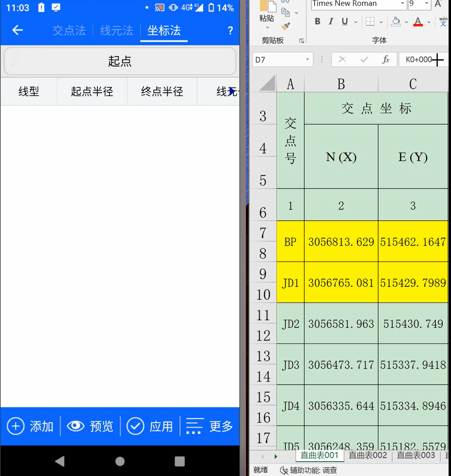451x476 pixels.
Task: Click the Format Painter brush icon
Action: point(286,26)
